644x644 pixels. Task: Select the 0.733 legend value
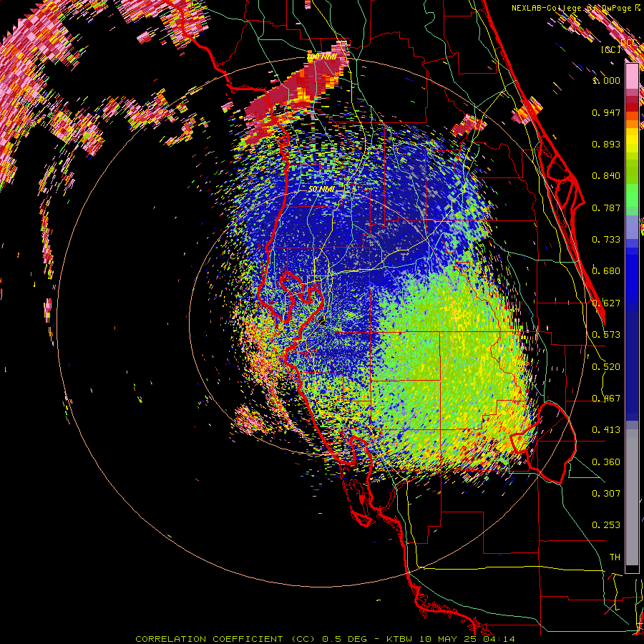click(606, 240)
